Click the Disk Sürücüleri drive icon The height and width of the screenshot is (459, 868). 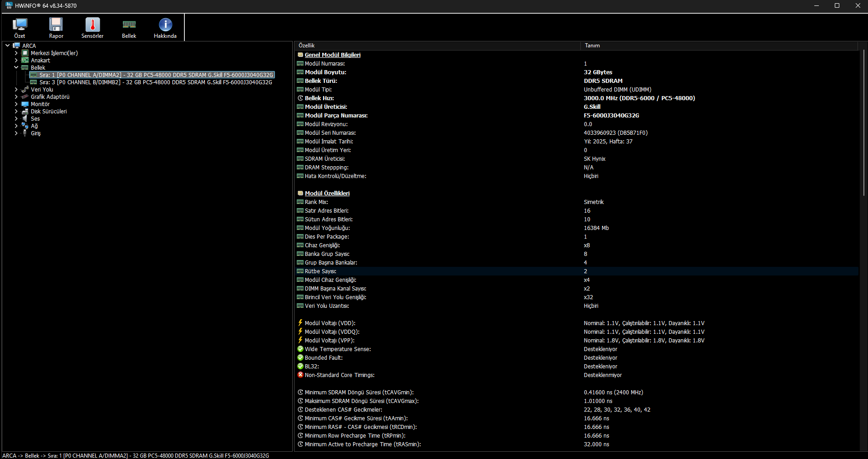click(x=25, y=111)
